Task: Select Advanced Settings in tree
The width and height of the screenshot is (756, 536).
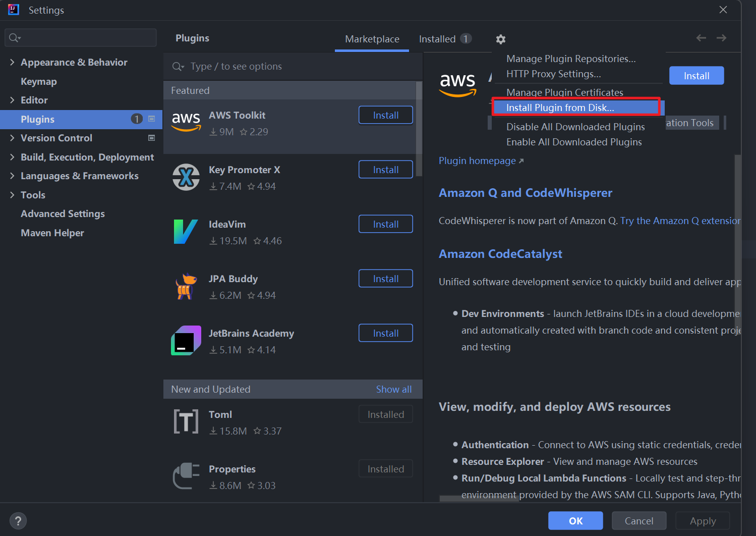Action: [63, 213]
